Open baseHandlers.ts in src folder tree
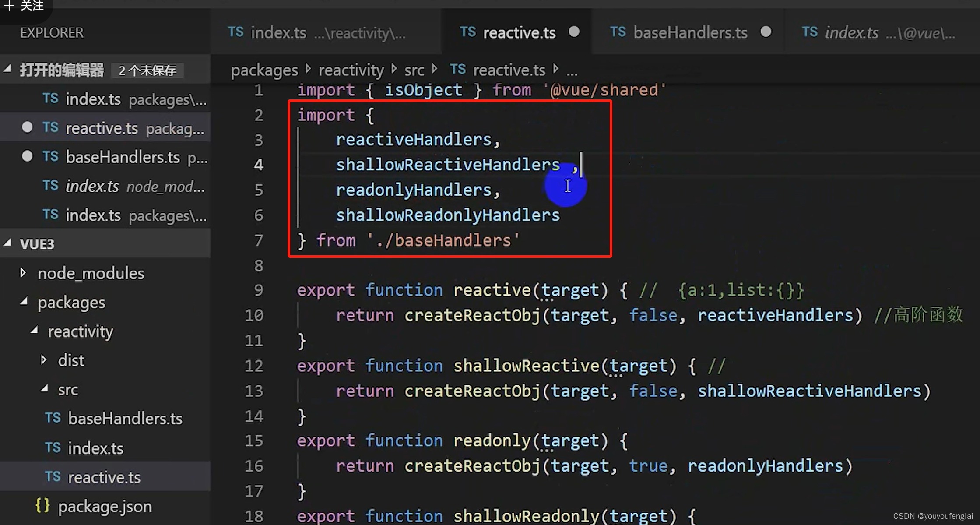This screenshot has width=980, height=525. tap(125, 419)
